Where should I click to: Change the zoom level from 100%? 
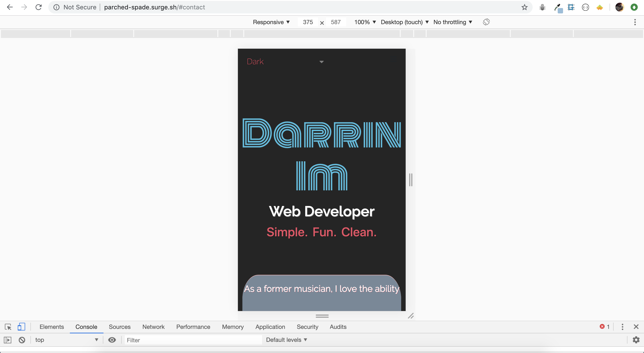tap(364, 22)
